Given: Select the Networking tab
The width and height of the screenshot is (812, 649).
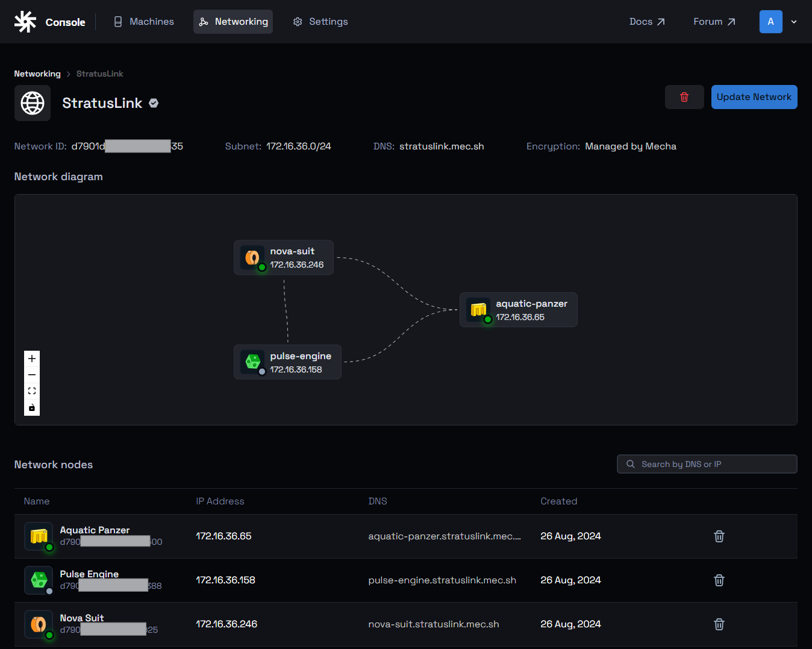Looking at the screenshot, I should pos(233,22).
